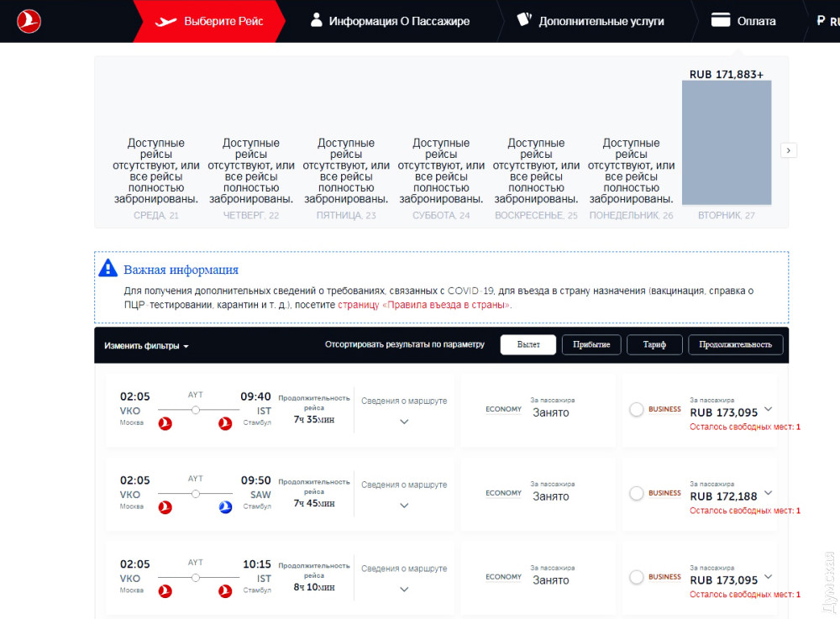Select the Business radio for the 09:40 IST flight
Viewport: 840px width, 619px height.
pyautogui.click(x=637, y=410)
